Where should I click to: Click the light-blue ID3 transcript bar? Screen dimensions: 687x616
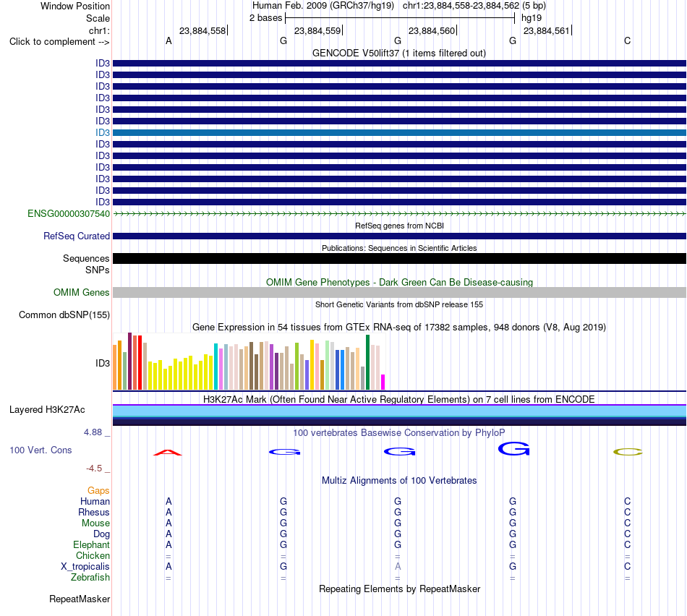(399, 132)
